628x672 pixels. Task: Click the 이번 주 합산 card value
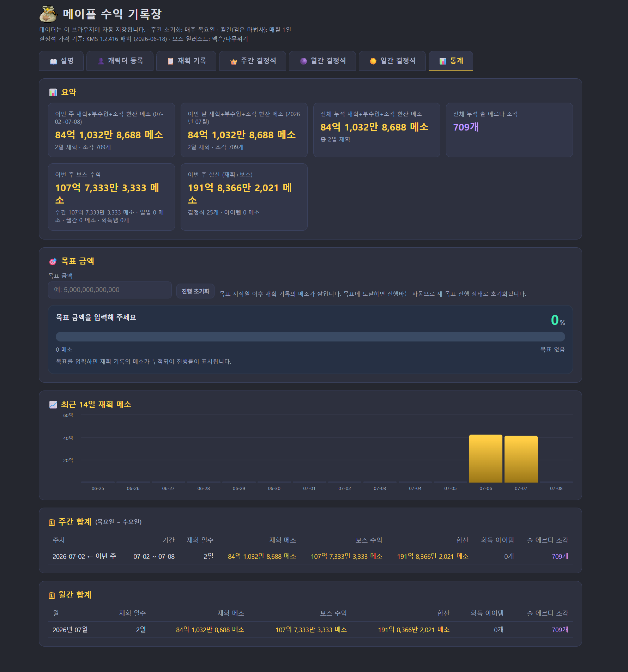click(x=240, y=194)
